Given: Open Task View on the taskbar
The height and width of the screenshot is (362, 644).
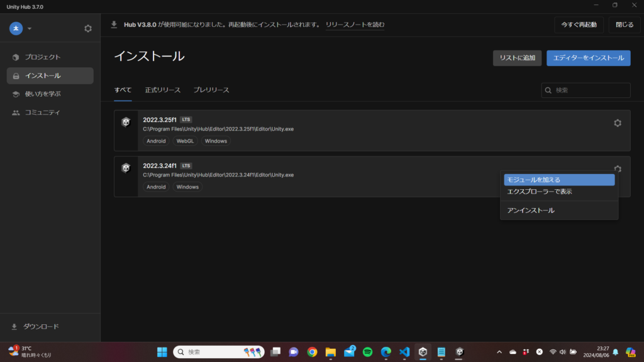Looking at the screenshot, I should point(275,352).
